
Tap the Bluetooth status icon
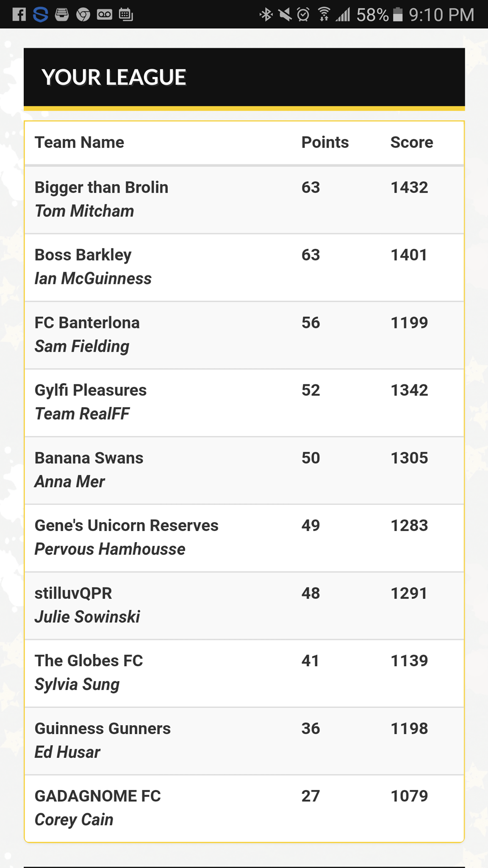(x=266, y=15)
